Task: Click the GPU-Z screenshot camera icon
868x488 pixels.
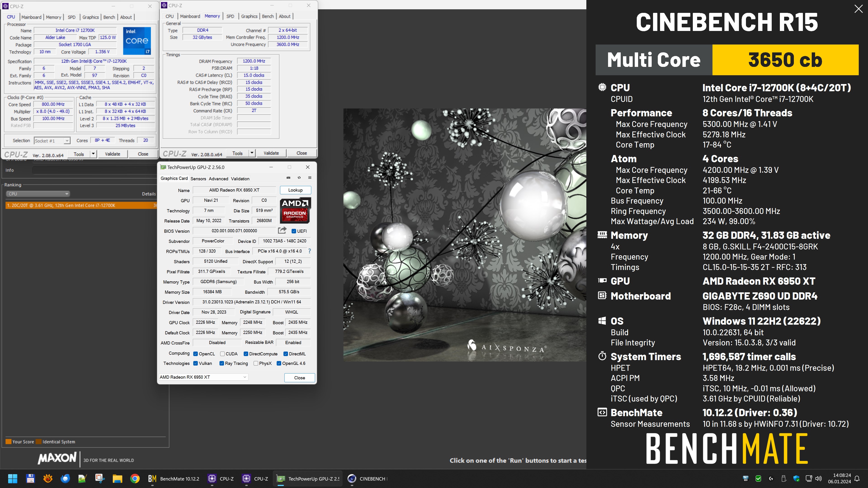Action: click(288, 178)
